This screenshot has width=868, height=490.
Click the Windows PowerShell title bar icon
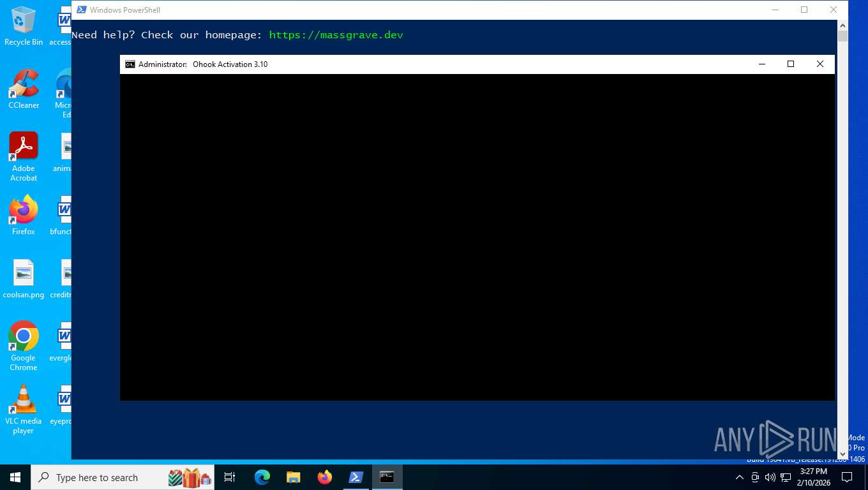click(x=82, y=10)
